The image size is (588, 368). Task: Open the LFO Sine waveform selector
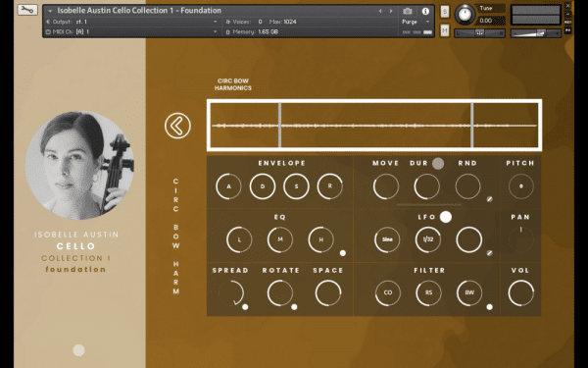click(x=387, y=239)
